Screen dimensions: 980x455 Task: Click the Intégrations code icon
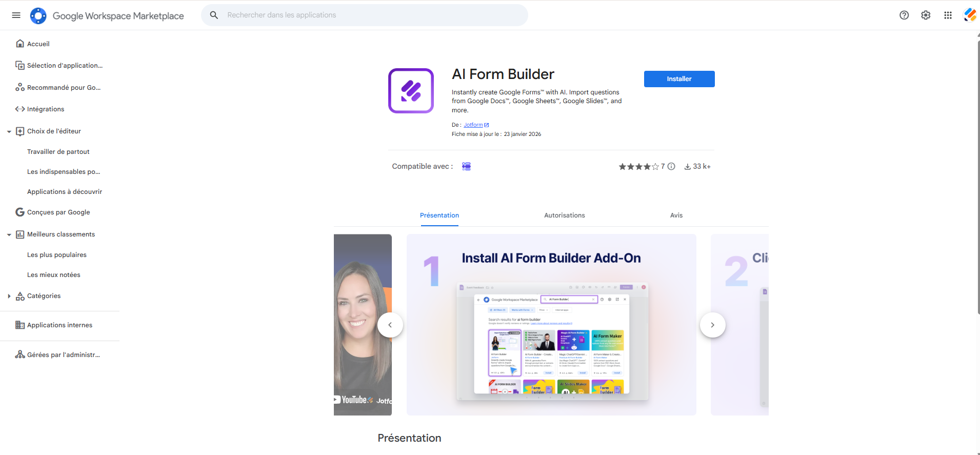tap(20, 109)
